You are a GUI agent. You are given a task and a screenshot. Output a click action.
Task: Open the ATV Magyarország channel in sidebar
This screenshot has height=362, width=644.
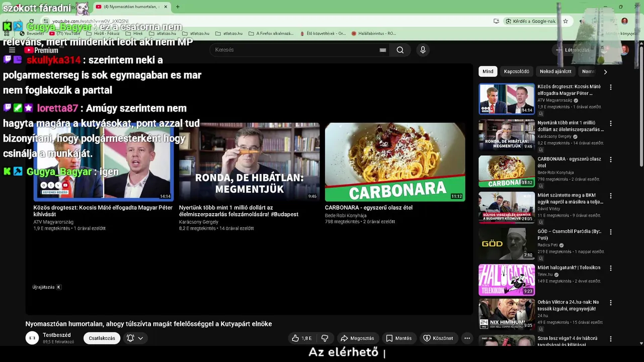[x=554, y=101]
